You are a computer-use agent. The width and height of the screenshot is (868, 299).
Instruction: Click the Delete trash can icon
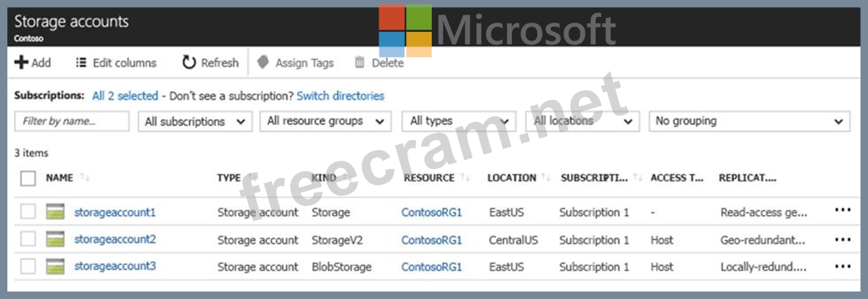pos(360,62)
